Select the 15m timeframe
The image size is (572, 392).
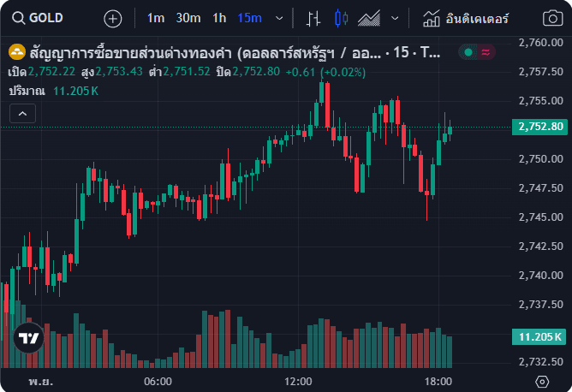[249, 18]
